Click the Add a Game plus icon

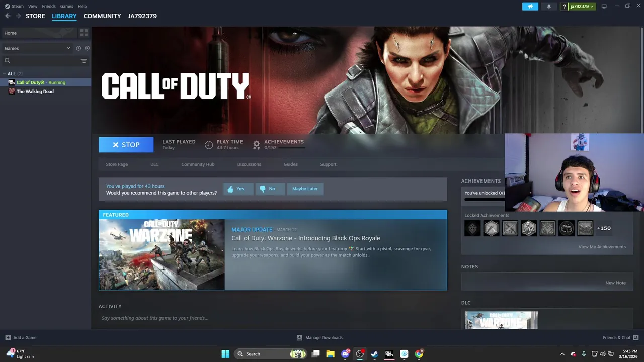coord(8,337)
